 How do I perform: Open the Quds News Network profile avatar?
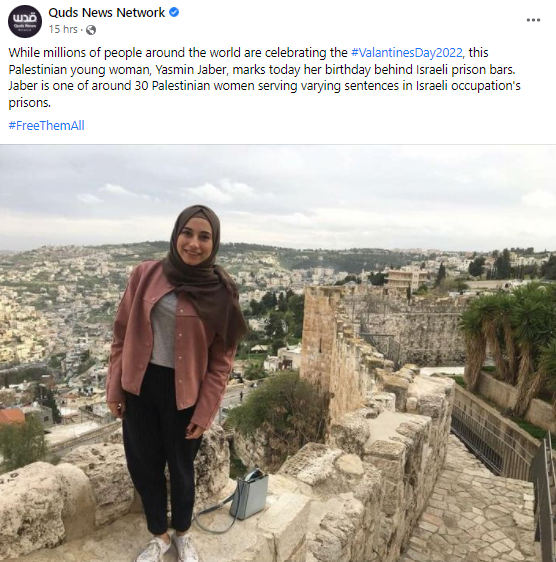25,21
